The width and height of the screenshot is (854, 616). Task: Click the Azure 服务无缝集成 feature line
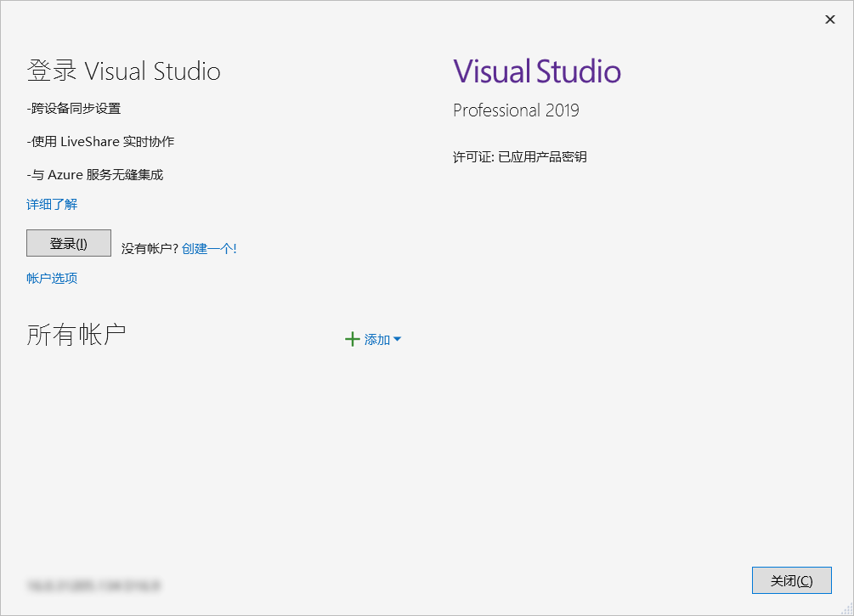[93, 174]
